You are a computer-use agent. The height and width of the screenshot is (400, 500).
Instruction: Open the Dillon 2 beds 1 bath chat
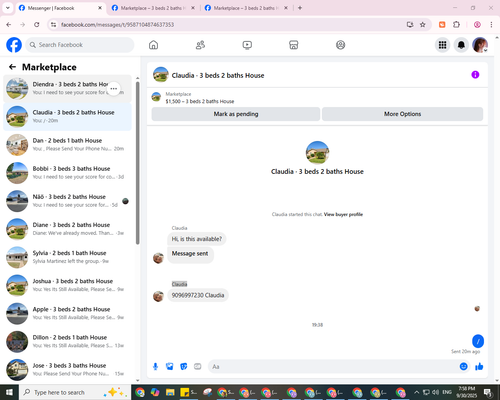pos(67,342)
